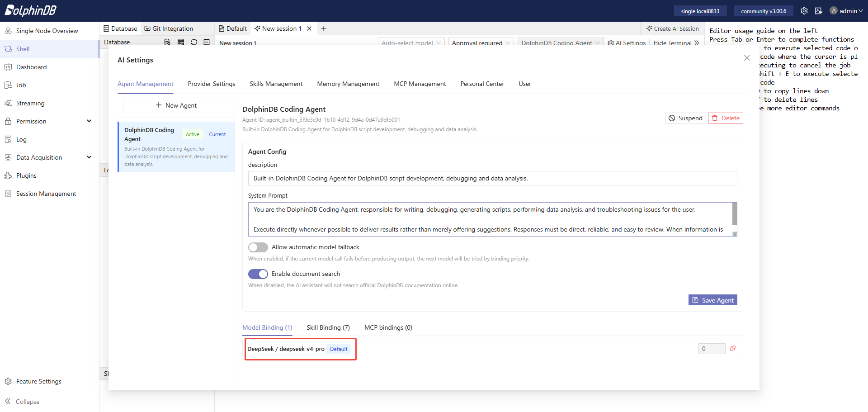Click the AI Settings toolbar link

coord(627,43)
